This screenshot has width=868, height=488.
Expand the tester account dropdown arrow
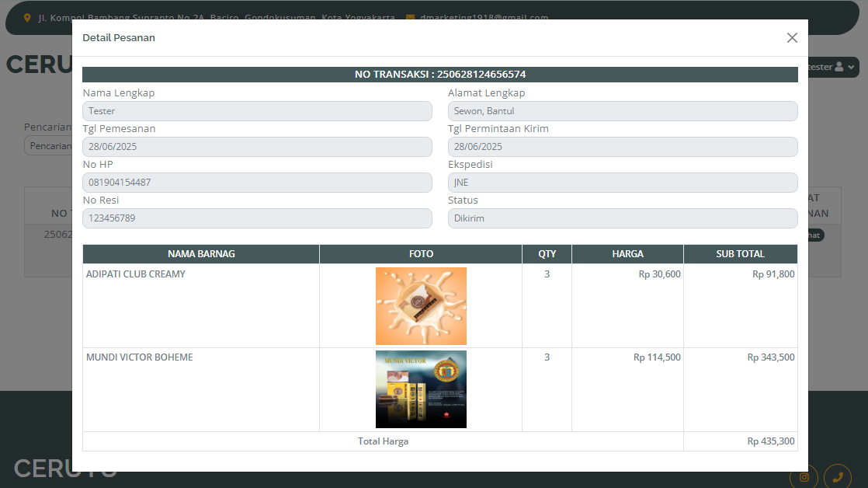(x=852, y=68)
